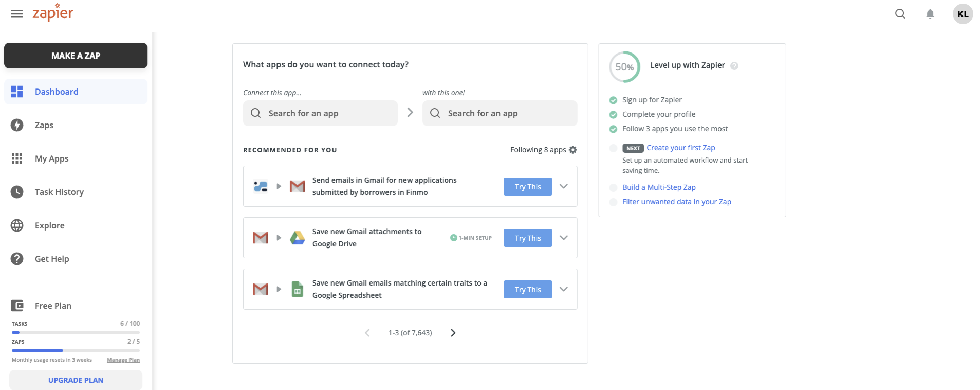
Task: Expand the Gmail to Google Drive zap
Action: (564, 238)
